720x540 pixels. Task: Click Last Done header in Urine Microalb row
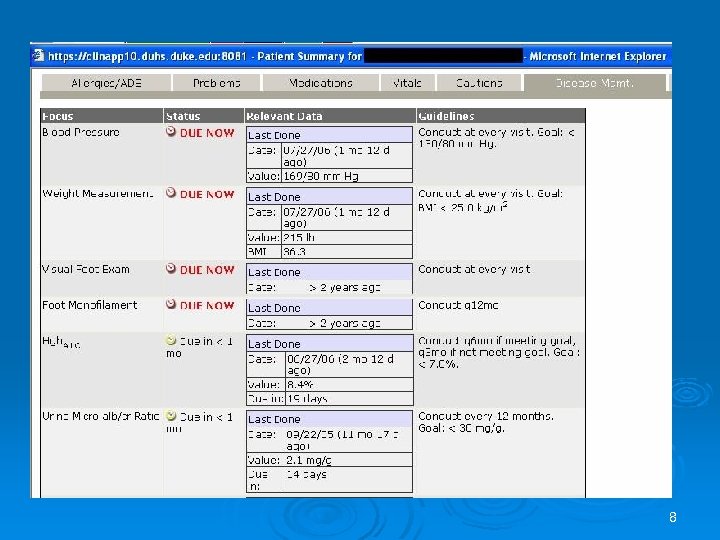(x=329, y=419)
